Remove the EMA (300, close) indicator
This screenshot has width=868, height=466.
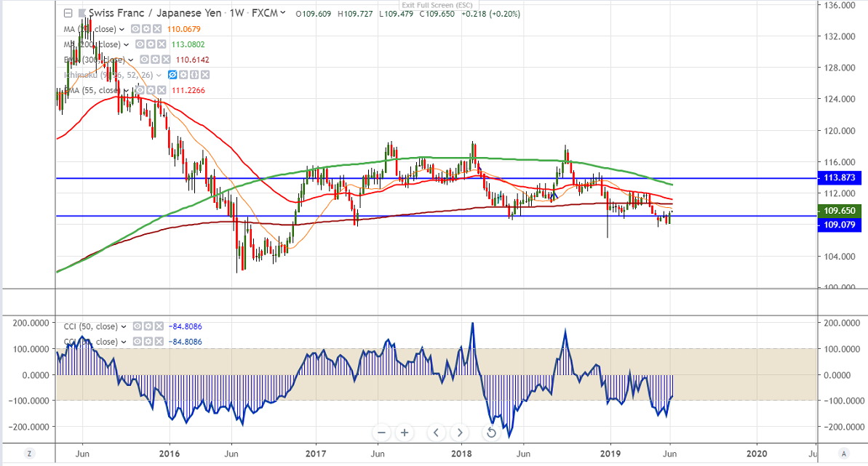165,59
